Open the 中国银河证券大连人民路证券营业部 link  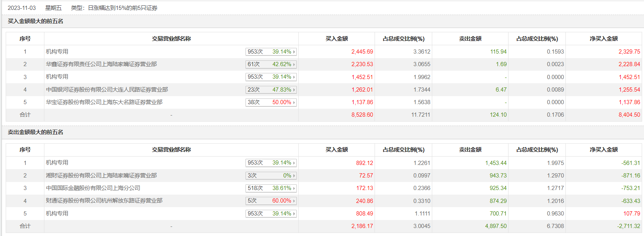click(x=107, y=90)
